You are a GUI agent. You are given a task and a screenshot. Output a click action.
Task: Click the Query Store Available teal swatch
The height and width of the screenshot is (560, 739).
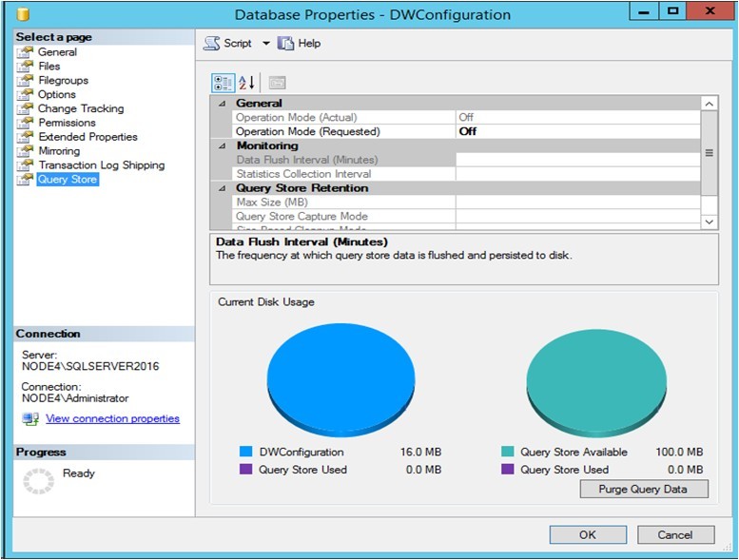click(x=508, y=452)
